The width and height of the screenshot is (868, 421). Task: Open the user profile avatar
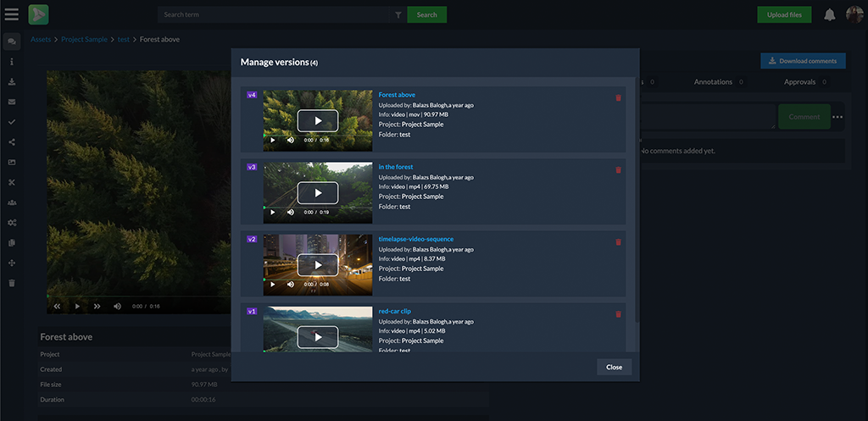[854, 15]
